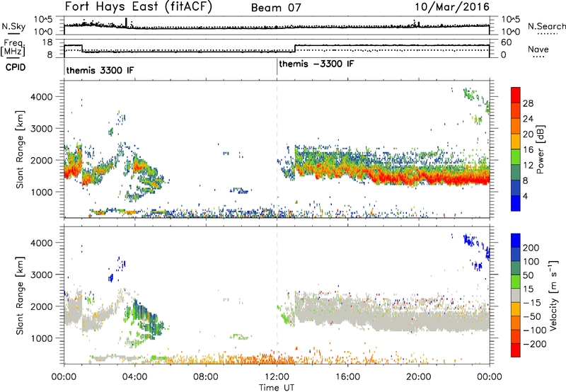
Task: Click the power colorbar's '12' label
Action: click(x=528, y=166)
